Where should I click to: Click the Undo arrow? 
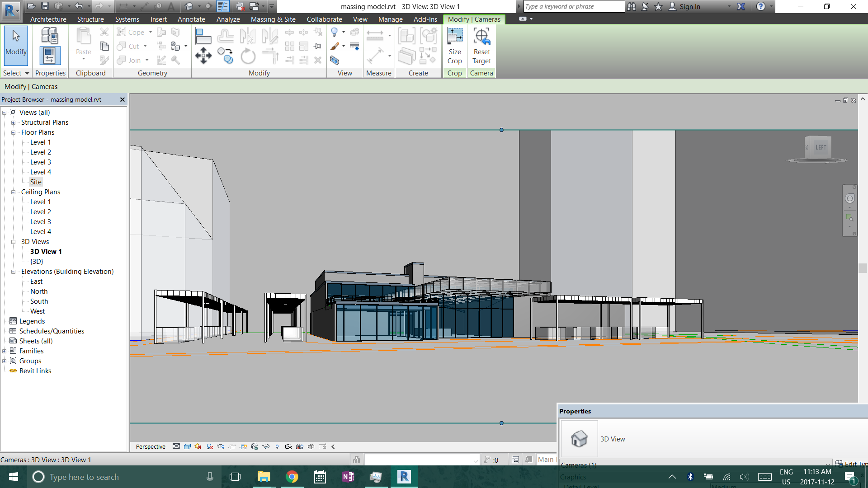click(x=79, y=6)
